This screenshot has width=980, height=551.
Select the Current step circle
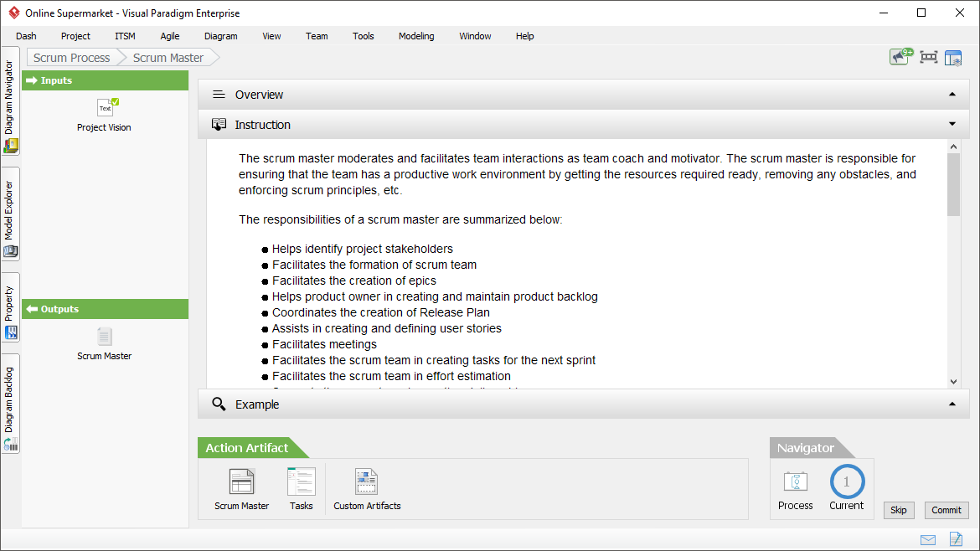coord(847,481)
